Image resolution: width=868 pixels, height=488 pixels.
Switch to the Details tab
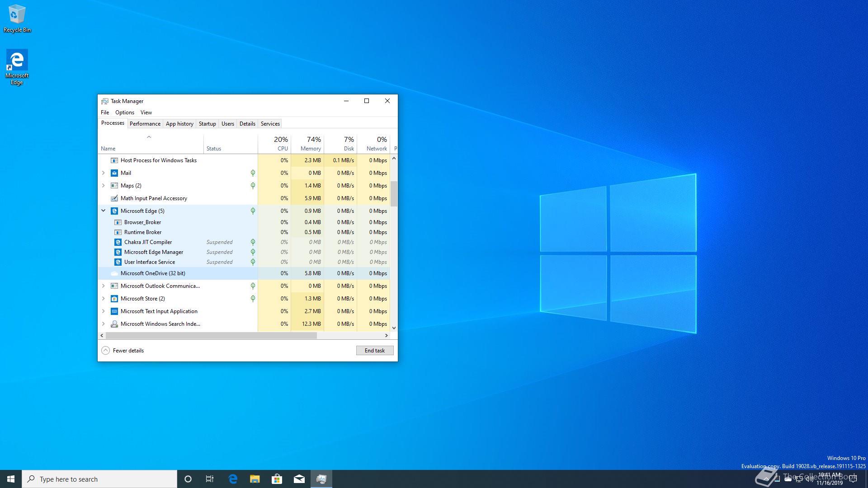[x=247, y=124]
